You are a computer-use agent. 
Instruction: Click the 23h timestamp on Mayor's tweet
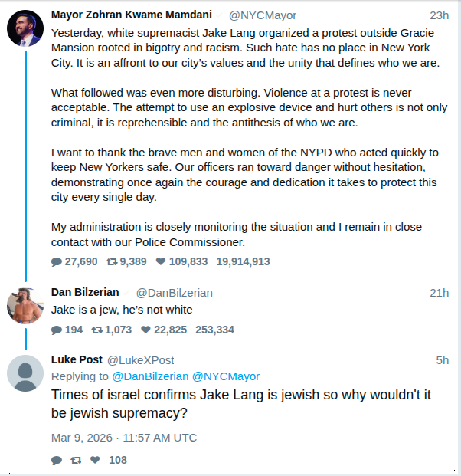click(439, 15)
